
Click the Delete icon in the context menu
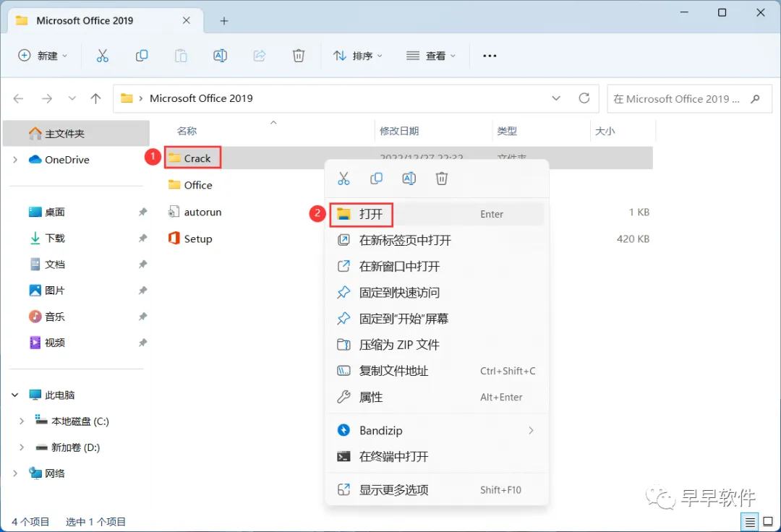point(442,178)
